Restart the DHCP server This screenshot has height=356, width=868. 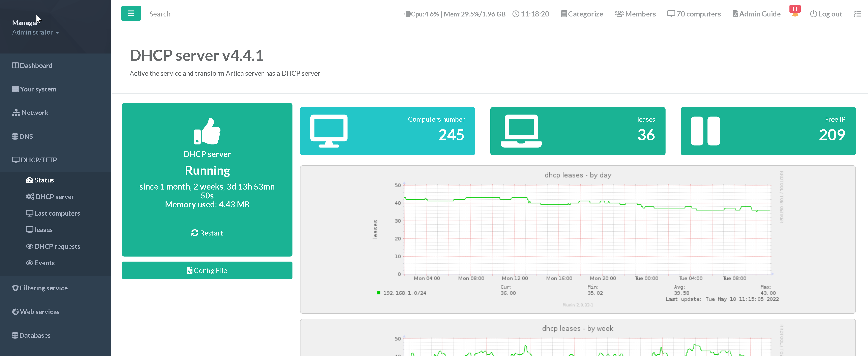[x=207, y=233]
